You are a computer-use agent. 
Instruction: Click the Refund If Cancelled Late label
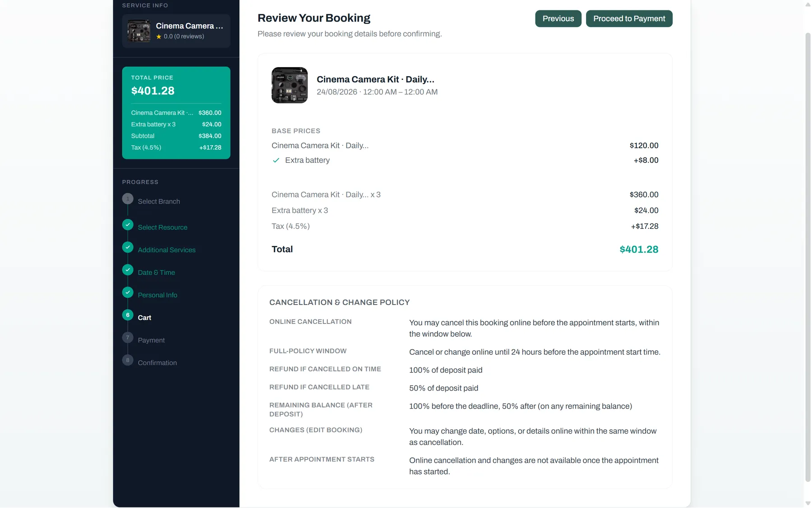click(319, 387)
